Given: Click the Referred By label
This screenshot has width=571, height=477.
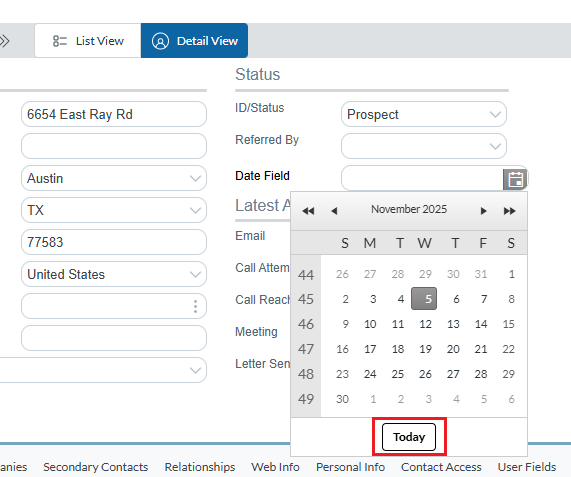Looking at the screenshot, I should pos(267,140).
